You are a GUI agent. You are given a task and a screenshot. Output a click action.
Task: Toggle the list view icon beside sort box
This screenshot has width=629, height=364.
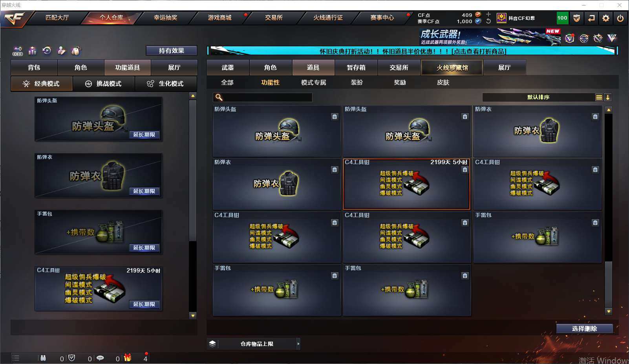(x=599, y=97)
